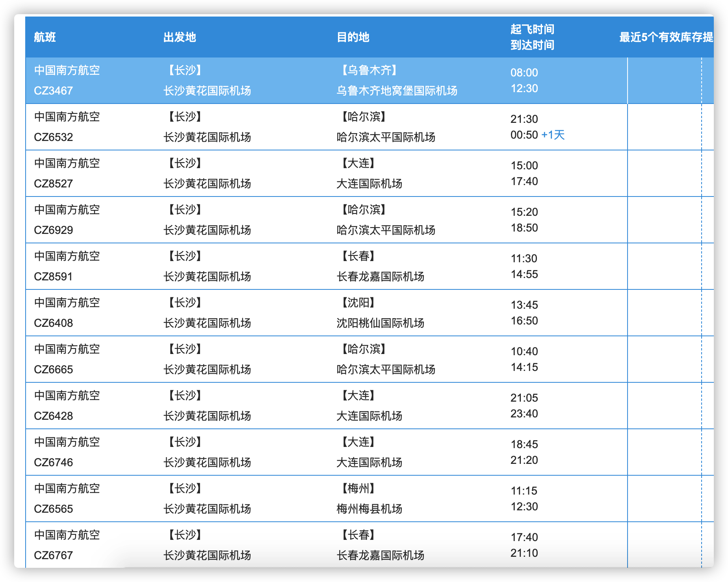The width and height of the screenshot is (728, 582).
Task: Select flight number CZ8591
Action: pyautogui.click(x=54, y=276)
